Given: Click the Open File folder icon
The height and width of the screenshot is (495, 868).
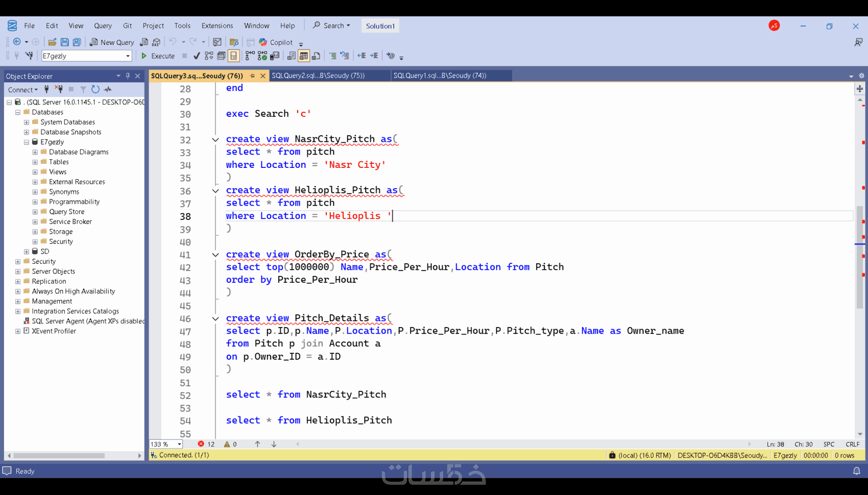Looking at the screenshot, I should (x=52, y=42).
